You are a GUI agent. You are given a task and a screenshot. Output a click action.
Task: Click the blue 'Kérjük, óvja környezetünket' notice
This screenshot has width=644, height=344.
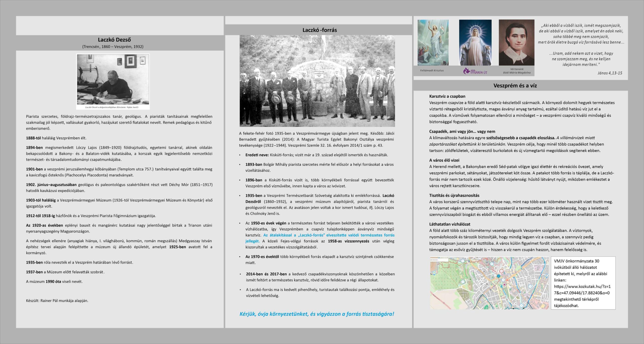[x=317, y=314]
